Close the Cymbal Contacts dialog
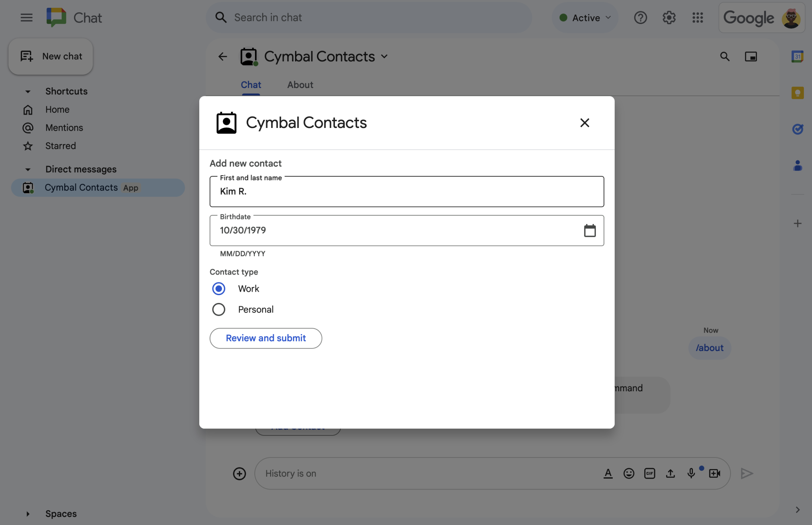812x525 pixels. (584, 123)
